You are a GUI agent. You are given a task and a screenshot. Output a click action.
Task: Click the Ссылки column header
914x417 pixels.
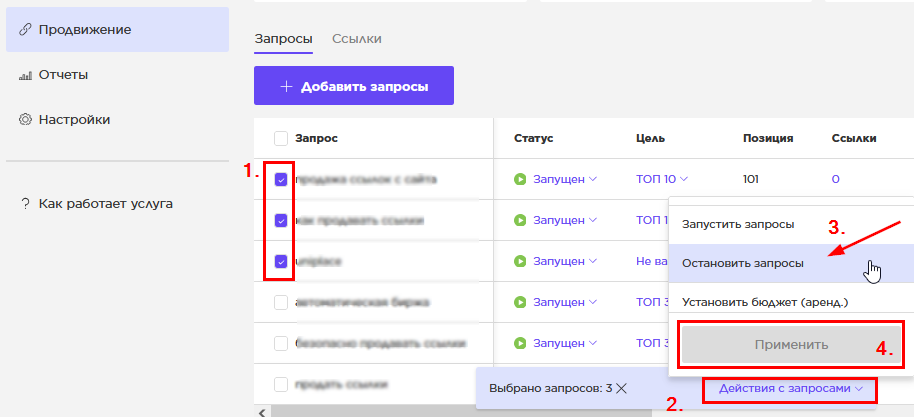(854, 138)
